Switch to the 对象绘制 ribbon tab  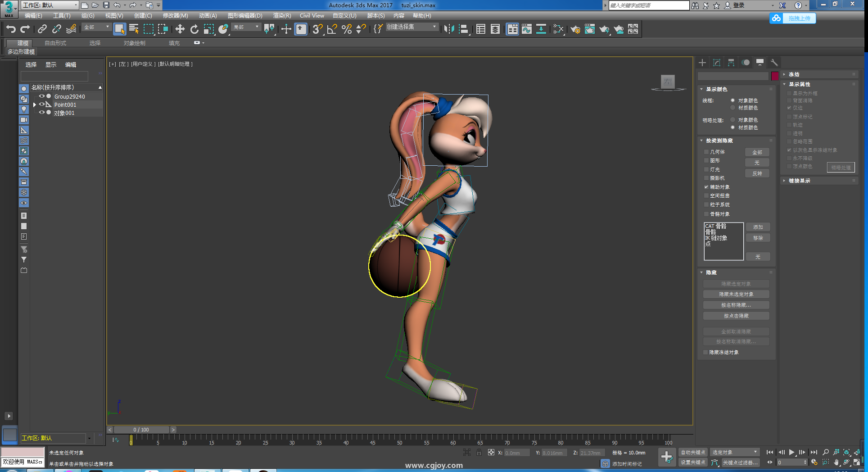click(135, 43)
